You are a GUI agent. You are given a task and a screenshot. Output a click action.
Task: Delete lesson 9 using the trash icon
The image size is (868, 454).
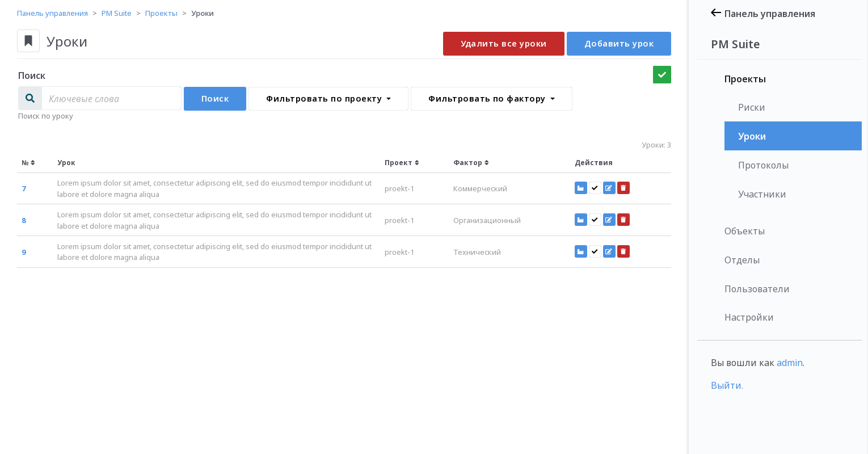pyautogui.click(x=623, y=251)
